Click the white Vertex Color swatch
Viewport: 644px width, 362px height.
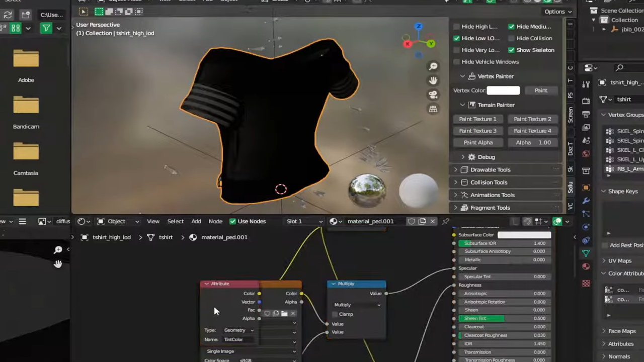[x=503, y=90]
